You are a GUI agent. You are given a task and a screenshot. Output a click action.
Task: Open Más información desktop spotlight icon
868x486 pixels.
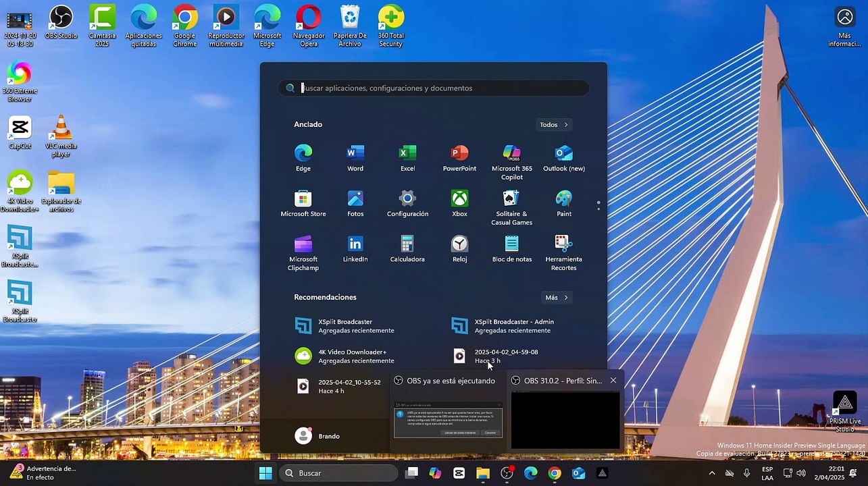pyautogui.click(x=844, y=27)
